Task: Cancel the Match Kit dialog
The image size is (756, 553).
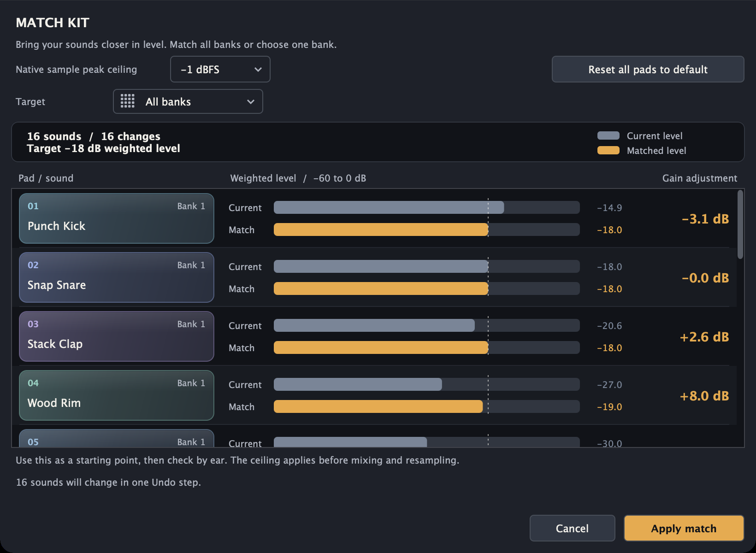Action: click(x=572, y=528)
